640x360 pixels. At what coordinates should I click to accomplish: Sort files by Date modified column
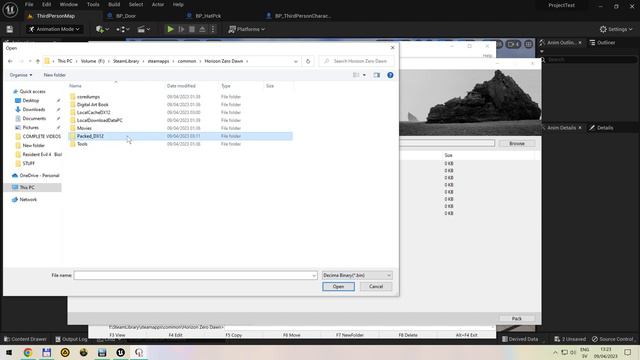[x=181, y=86]
